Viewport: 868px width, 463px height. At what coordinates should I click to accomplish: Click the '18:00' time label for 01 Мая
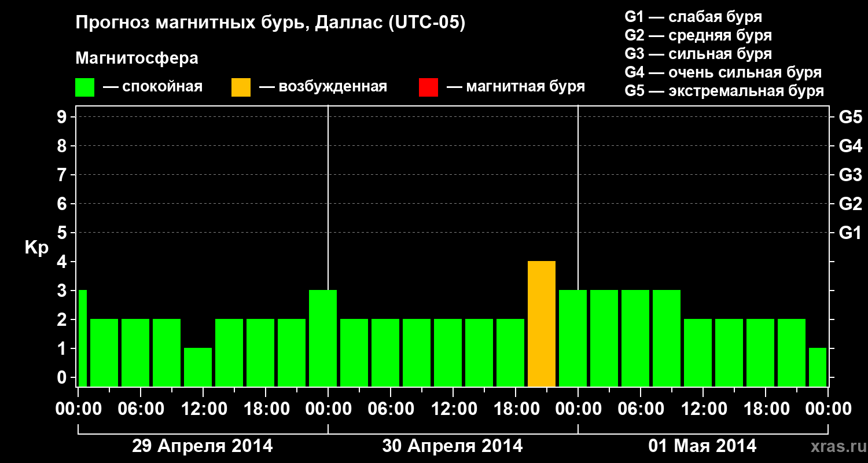tap(766, 409)
